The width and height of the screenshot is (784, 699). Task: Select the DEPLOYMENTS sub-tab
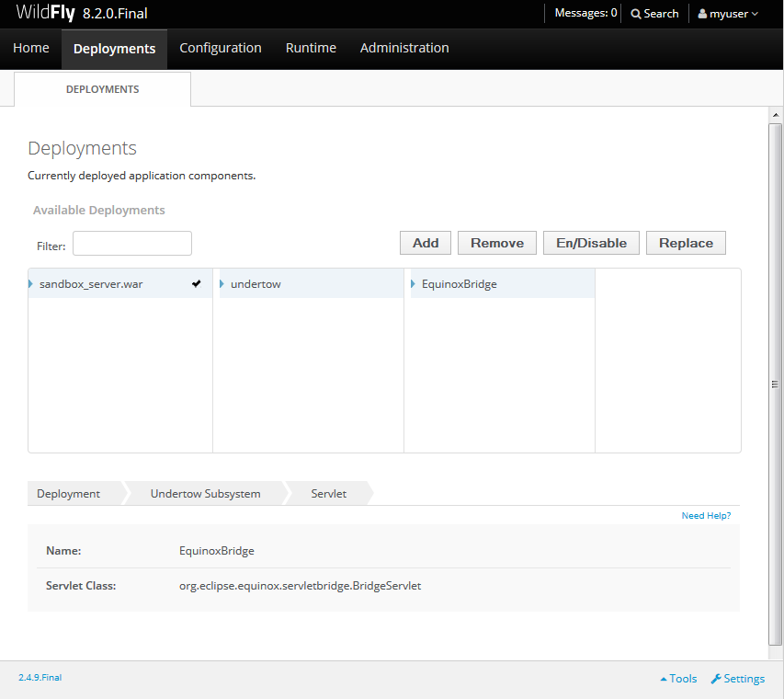[x=103, y=89]
